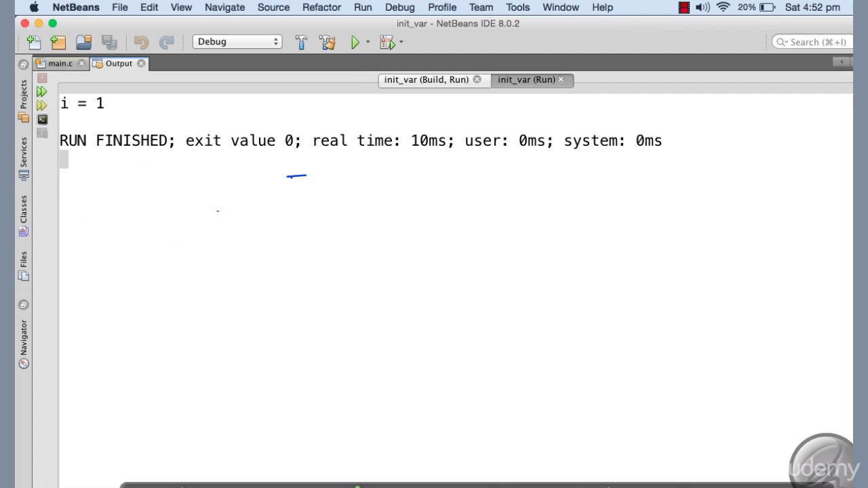Click the New File toolbar icon

pyautogui.click(x=33, y=42)
